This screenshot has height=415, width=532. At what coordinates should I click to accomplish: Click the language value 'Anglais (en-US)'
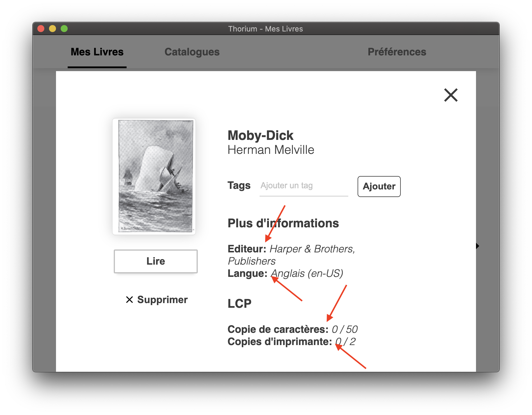coord(307,273)
